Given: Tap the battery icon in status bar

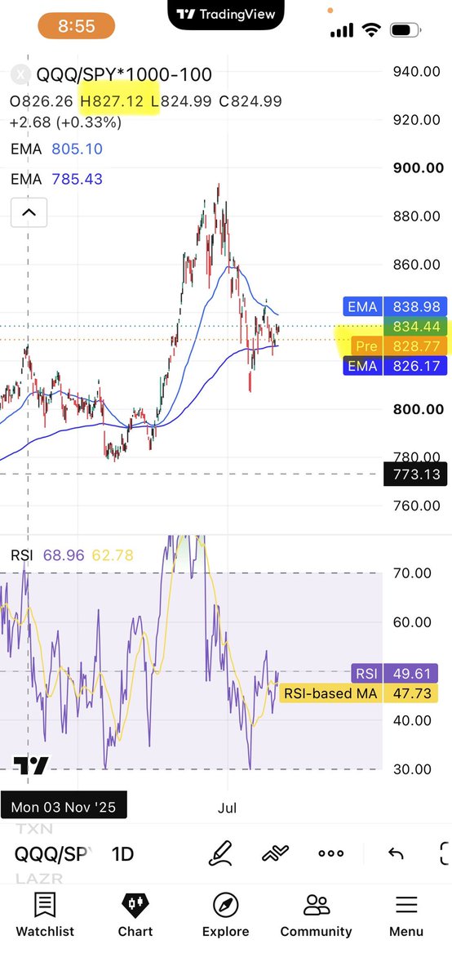Looking at the screenshot, I should (x=405, y=30).
